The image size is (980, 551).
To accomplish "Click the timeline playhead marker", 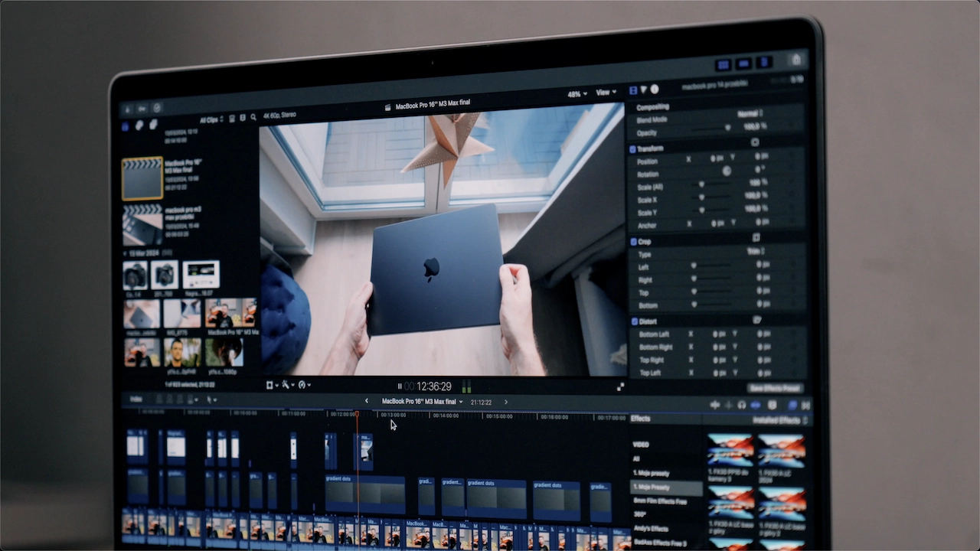I will point(357,414).
